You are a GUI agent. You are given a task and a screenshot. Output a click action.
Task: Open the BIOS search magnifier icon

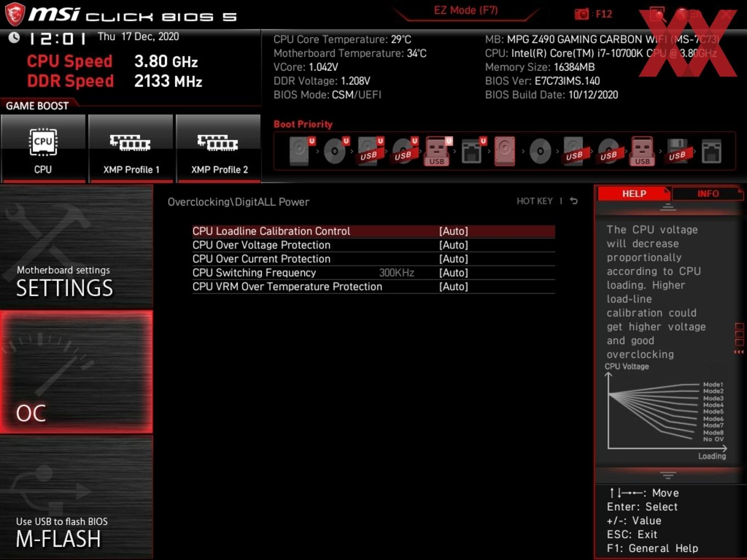click(x=657, y=14)
